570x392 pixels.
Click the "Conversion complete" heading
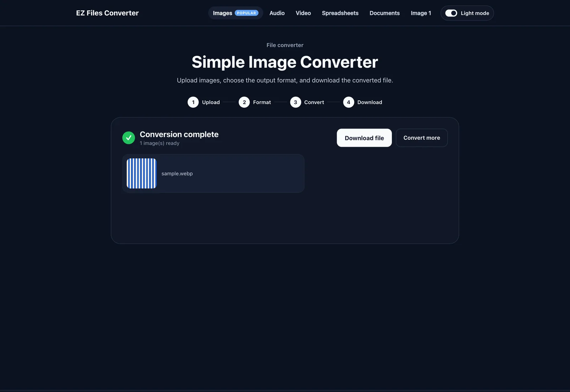[179, 134]
